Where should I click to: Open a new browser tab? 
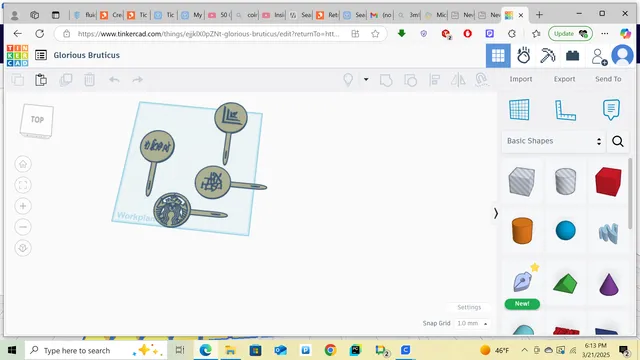click(539, 15)
